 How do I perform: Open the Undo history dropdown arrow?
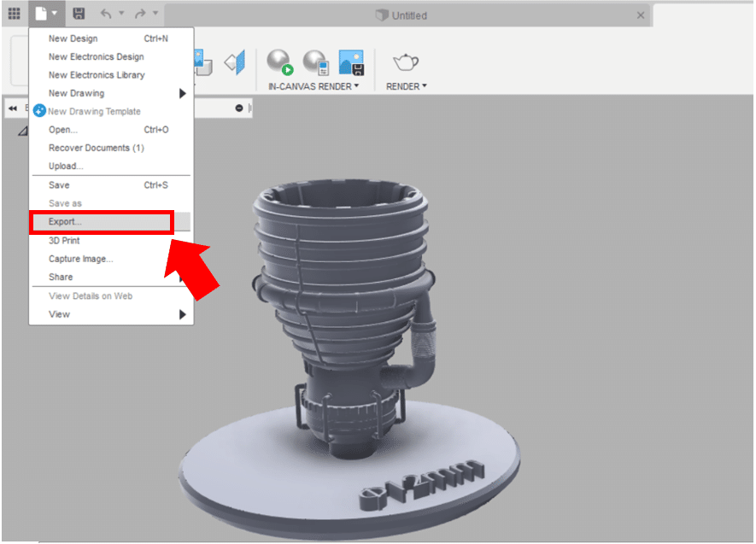pos(121,13)
